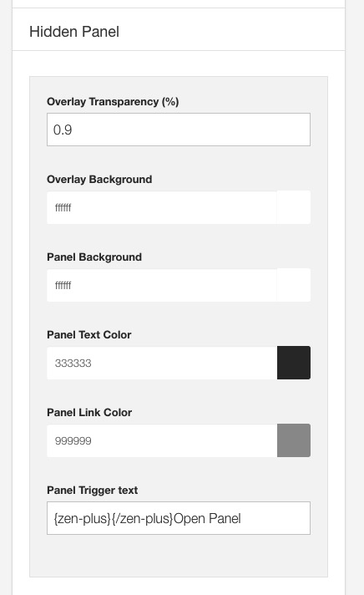Click the Panel Background label
This screenshot has height=595, width=364.
94,257
